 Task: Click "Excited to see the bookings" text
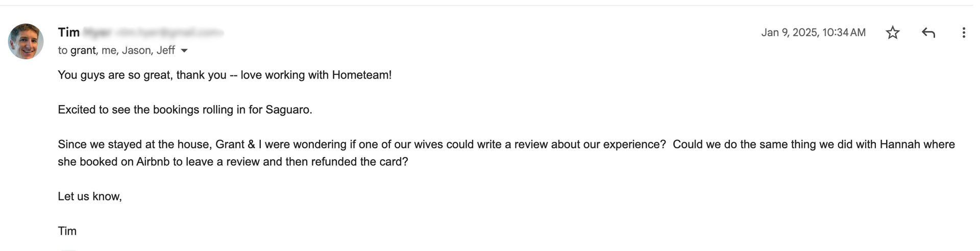coord(128,110)
